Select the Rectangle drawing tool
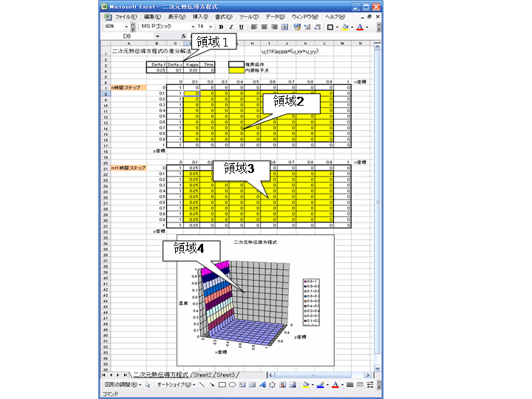The height and width of the screenshot is (399, 532). point(222,384)
